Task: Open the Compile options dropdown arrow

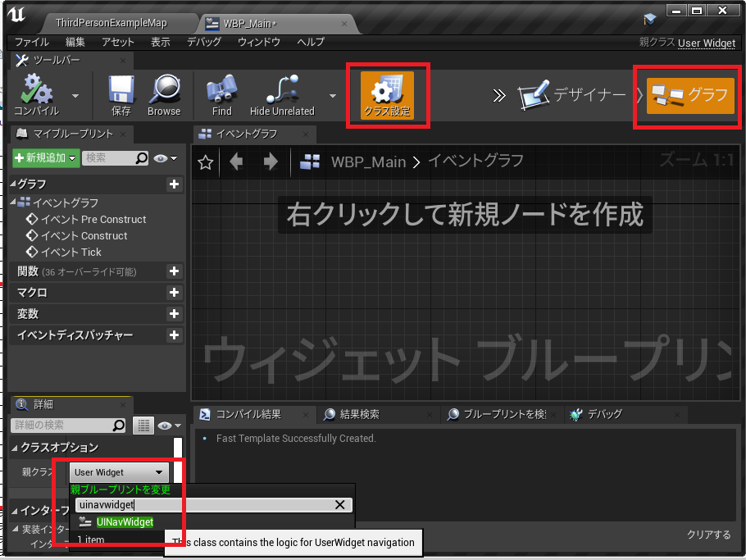Action: click(x=75, y=96)
